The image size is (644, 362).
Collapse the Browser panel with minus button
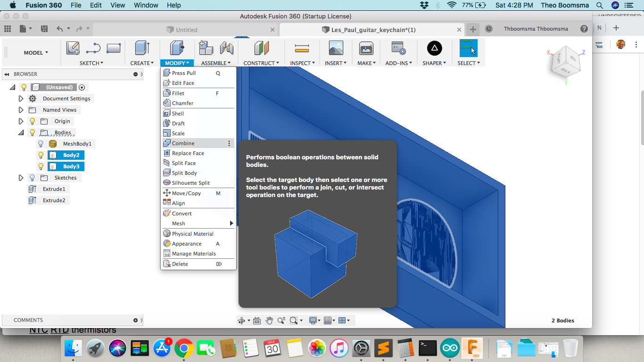point(136,74)
